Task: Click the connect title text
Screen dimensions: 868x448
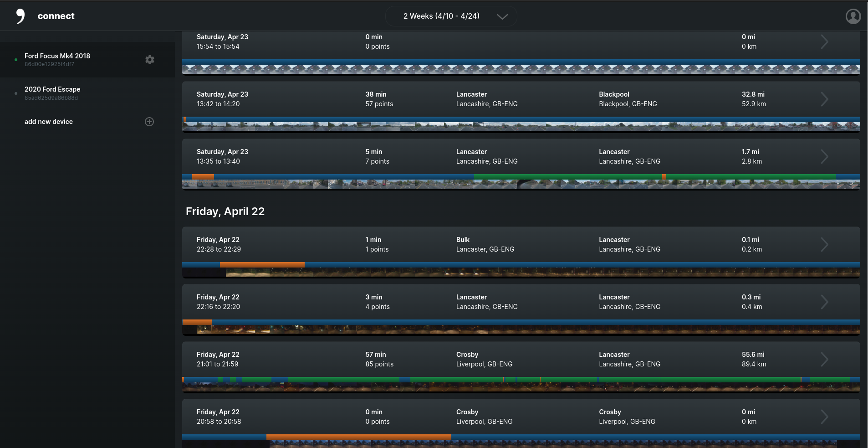Action: tap(56, 16)
